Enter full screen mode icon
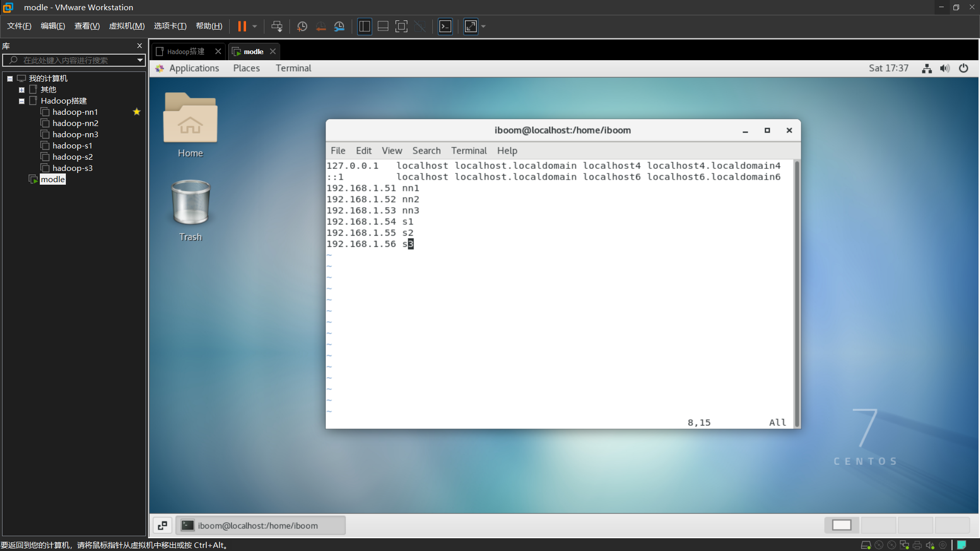This screenshot has width=980, height=551. point(402,27)
